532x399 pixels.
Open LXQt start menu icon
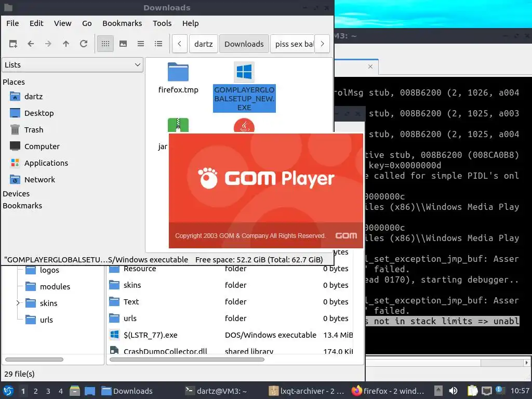(8, 391)
